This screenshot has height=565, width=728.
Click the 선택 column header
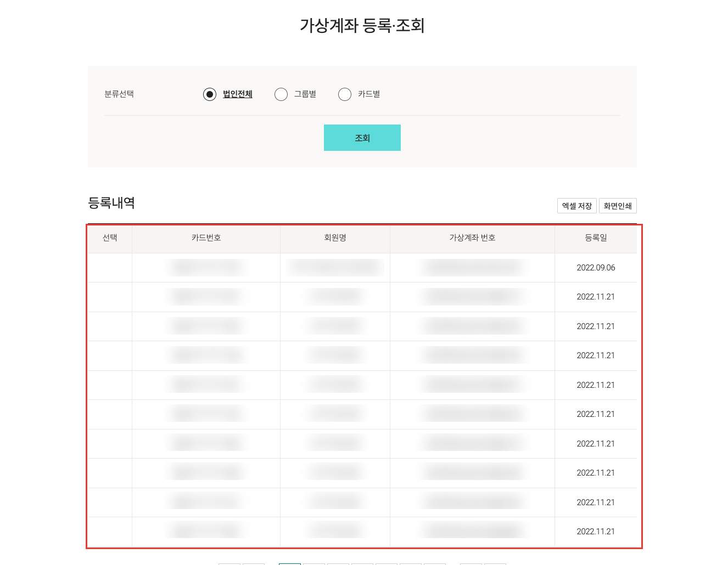point(110,238)
